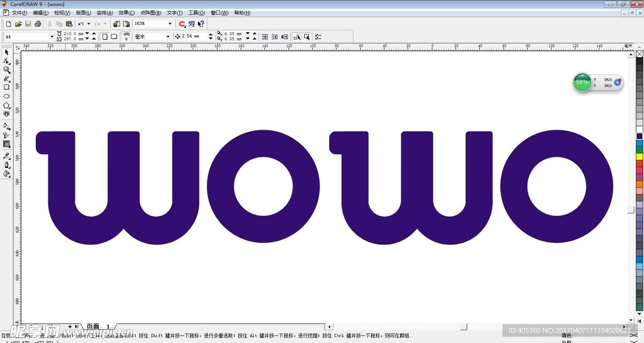
Task: Open the application launcher icon
Action: point(182,24)
